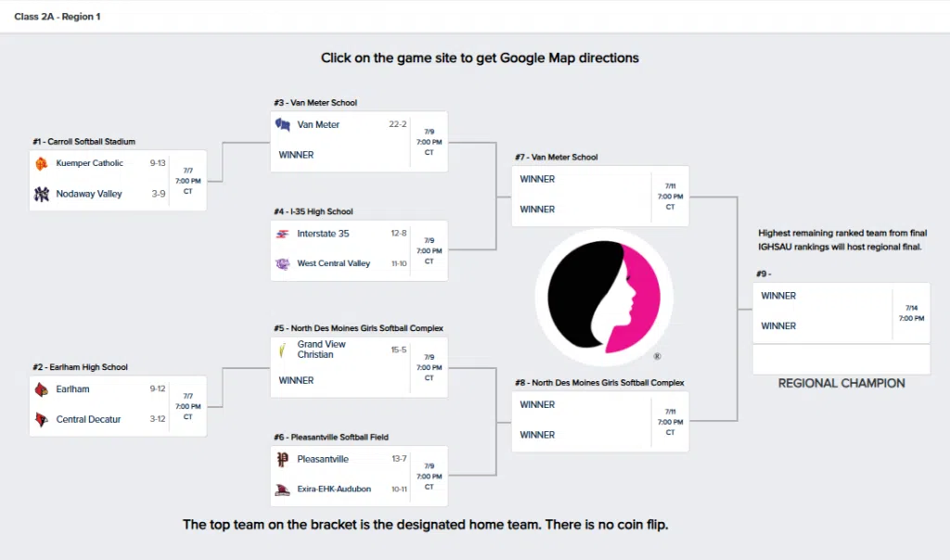Image resolution: width=950 pixels, height=560 pixels.
Task: Click the Interstate 35 team logo
Action: 283,234
